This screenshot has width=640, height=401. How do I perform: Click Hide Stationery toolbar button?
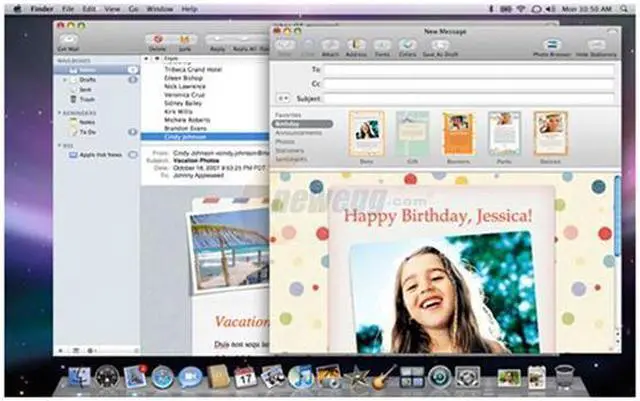tap(596, 47)
